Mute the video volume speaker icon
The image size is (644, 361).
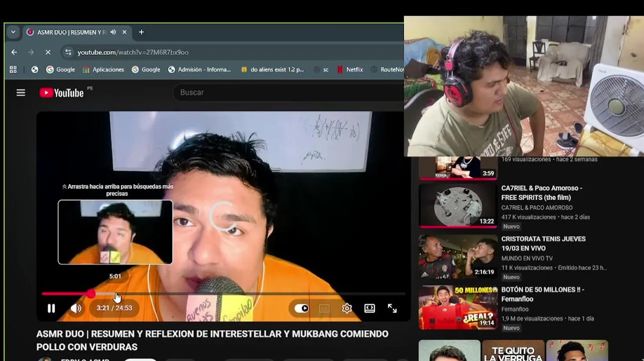76,308
